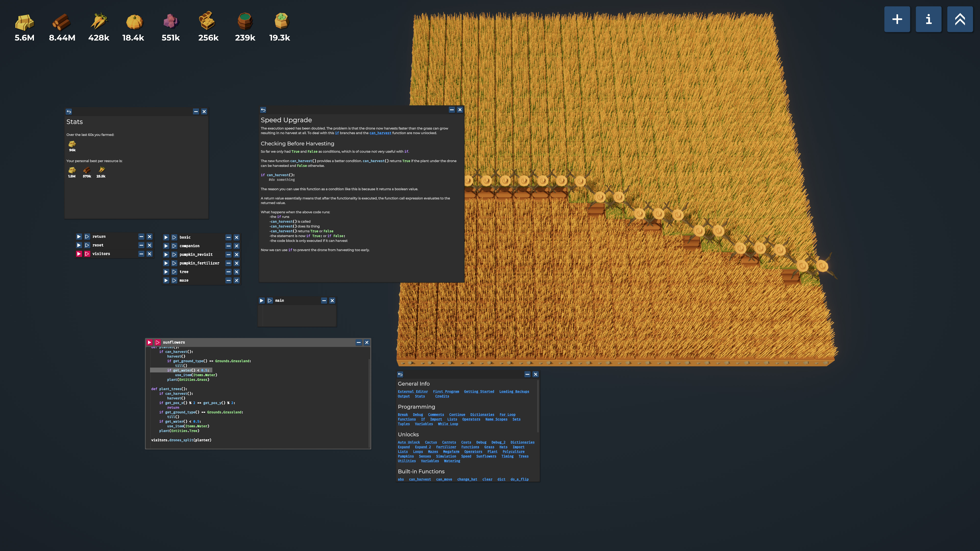Collapse the main script window
The height and width of the screenshot is (551, 980).
324,300
